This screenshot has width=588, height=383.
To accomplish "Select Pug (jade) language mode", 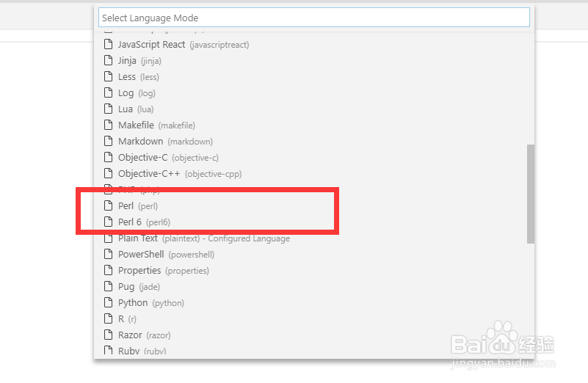I will 314,286.
